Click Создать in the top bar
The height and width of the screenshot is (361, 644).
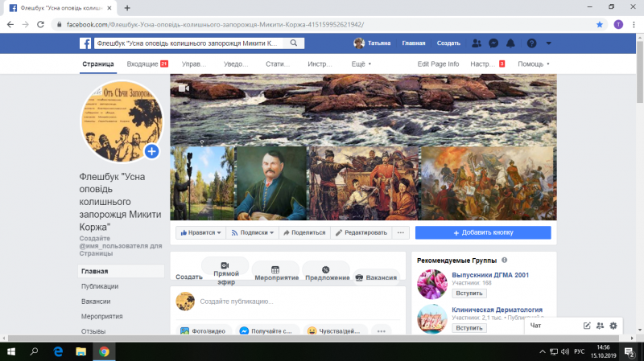tap(448, 43)
